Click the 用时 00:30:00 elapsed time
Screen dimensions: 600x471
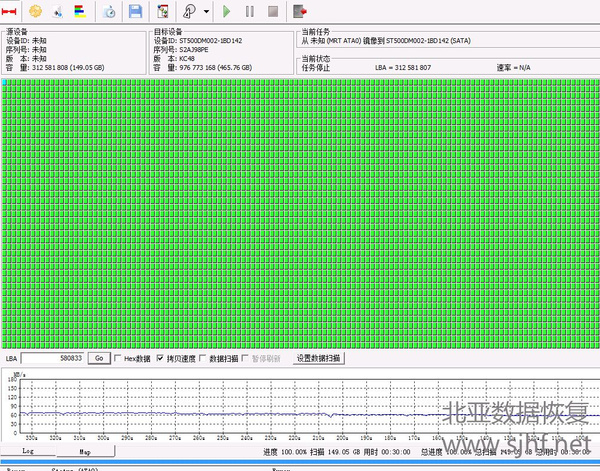pyautogui.click(x=387, y=452)
